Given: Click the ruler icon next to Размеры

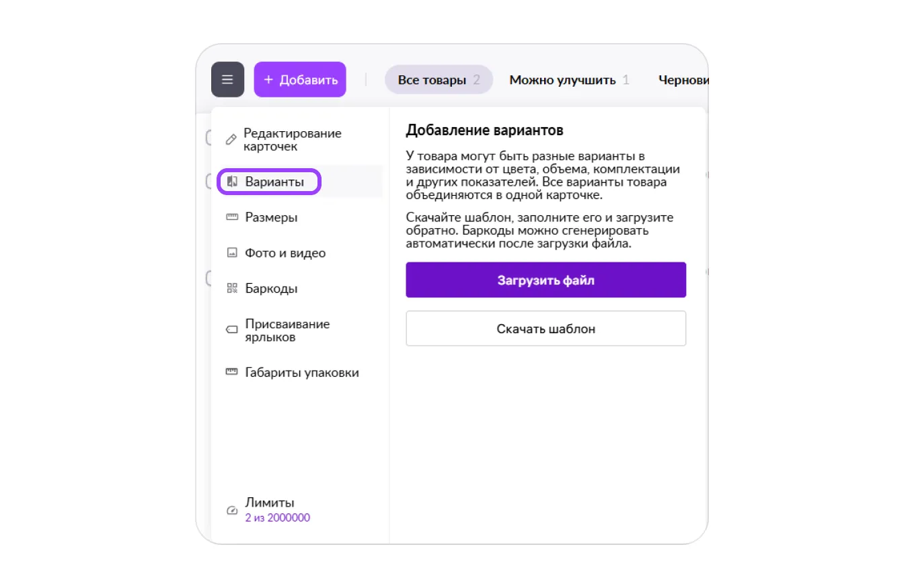Looking at the screenshot, I should (232, 217).
